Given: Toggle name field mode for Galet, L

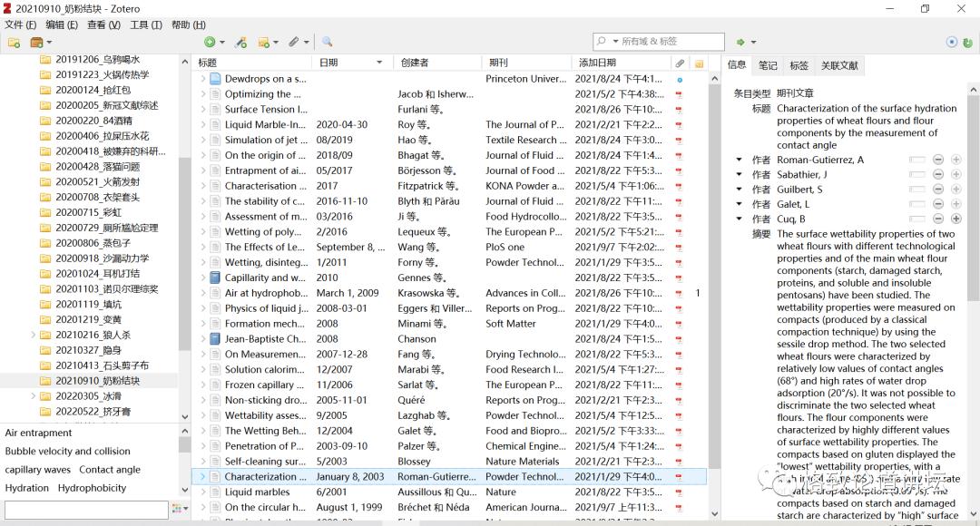Looking at the screenshot, I should tap(917, 204).
